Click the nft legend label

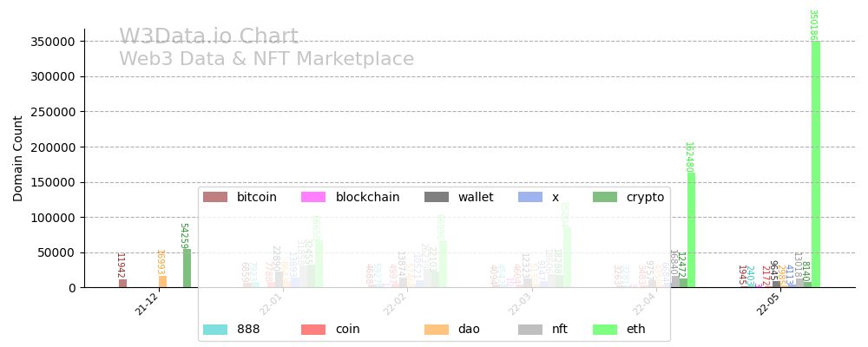561,330
